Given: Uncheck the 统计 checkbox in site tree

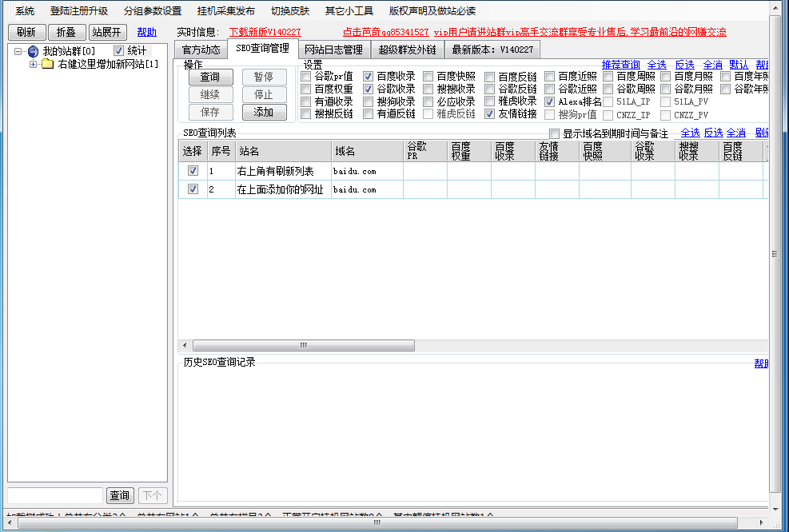Looking at the screenshot, I should click(x=119, y=51).
